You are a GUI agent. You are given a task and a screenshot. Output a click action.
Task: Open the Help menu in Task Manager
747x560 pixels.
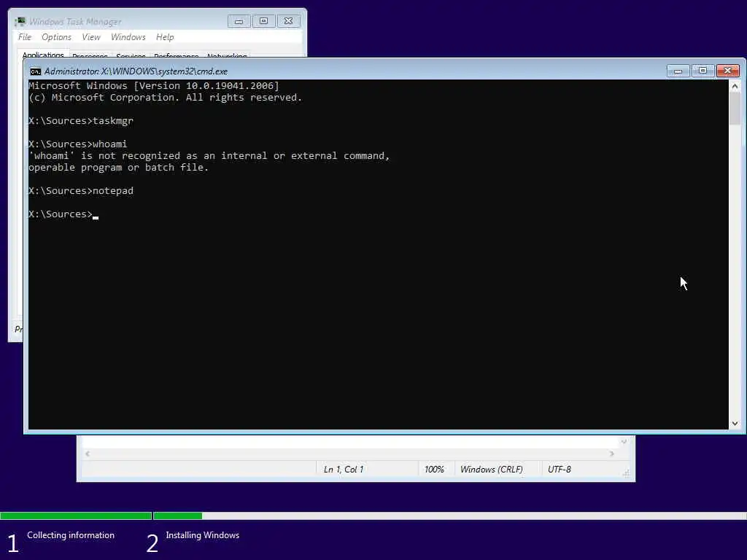pos(165,37)
